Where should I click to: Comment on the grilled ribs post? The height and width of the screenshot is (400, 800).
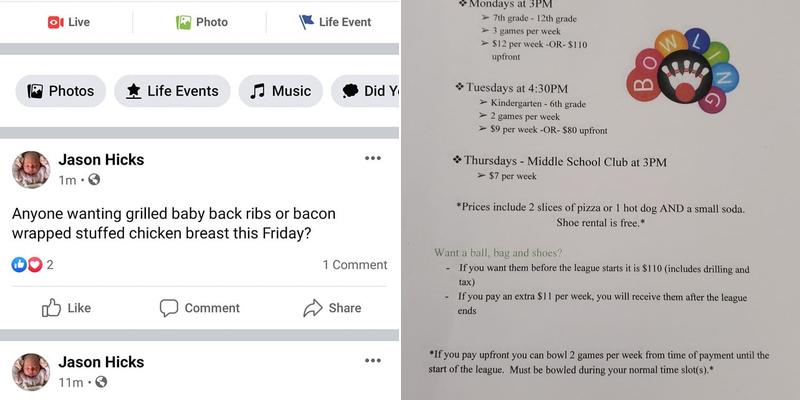tap(200, 308)
